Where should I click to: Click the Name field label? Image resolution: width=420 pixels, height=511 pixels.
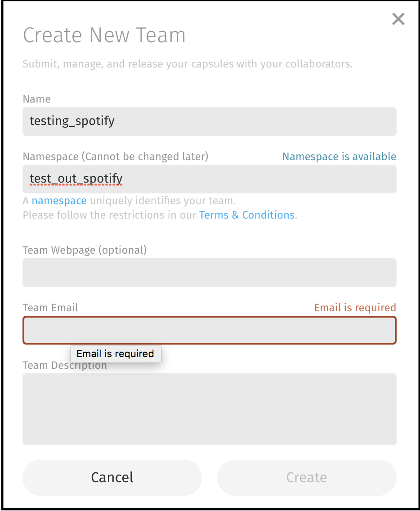(36, 99)
